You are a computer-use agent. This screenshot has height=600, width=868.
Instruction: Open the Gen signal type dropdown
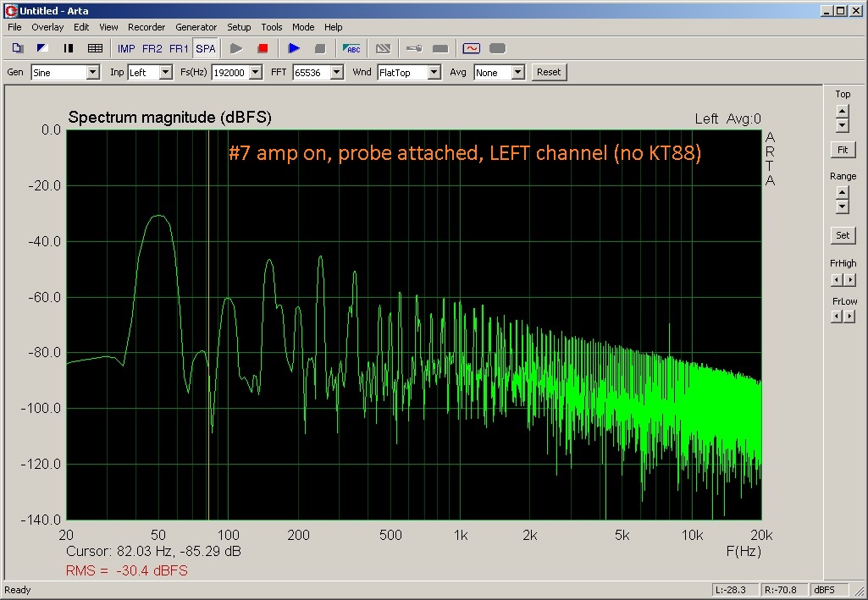pyautogui.click(x=93, y=73)
